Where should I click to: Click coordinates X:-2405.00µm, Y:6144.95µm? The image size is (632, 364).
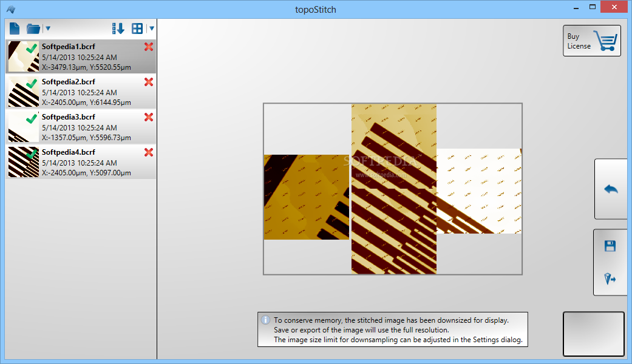pyautogui.click(x=86, y=103)
